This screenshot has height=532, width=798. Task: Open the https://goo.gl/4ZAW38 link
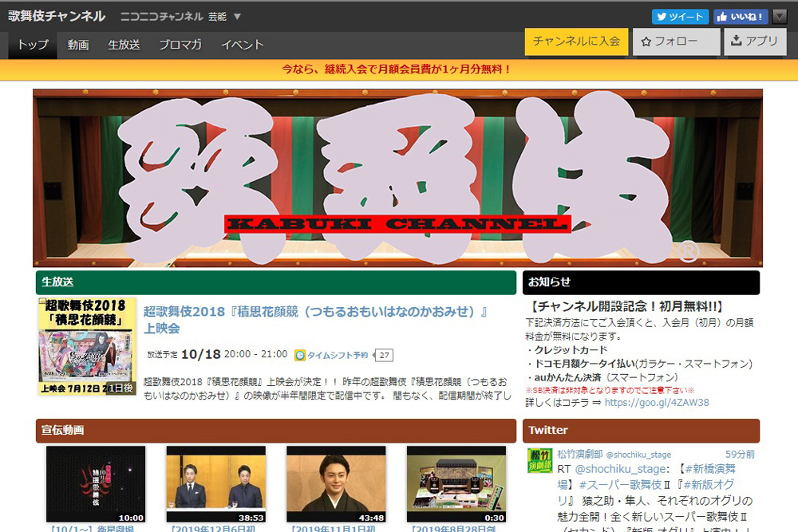tap(657, 402)
